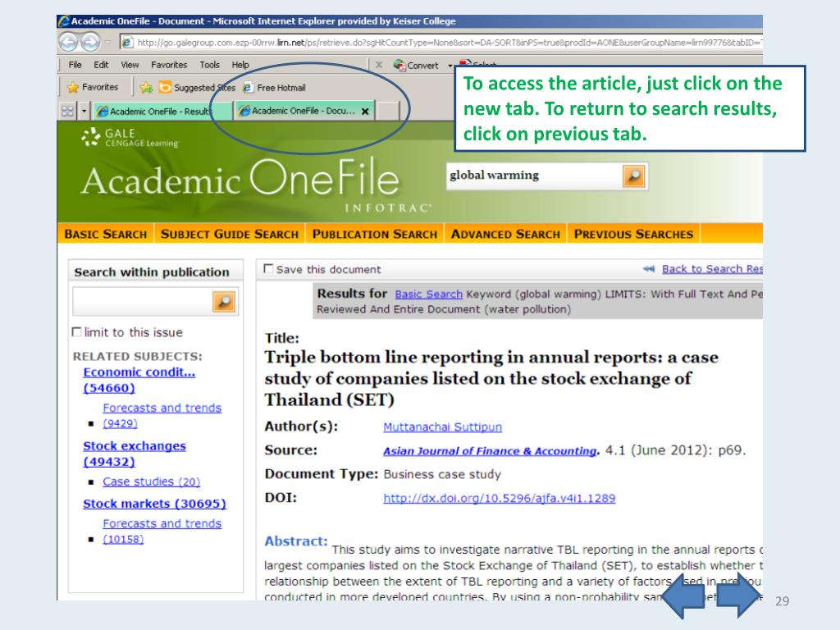Go to Basic Search in orange navigation
840x630 pixels.
[106, 234]
